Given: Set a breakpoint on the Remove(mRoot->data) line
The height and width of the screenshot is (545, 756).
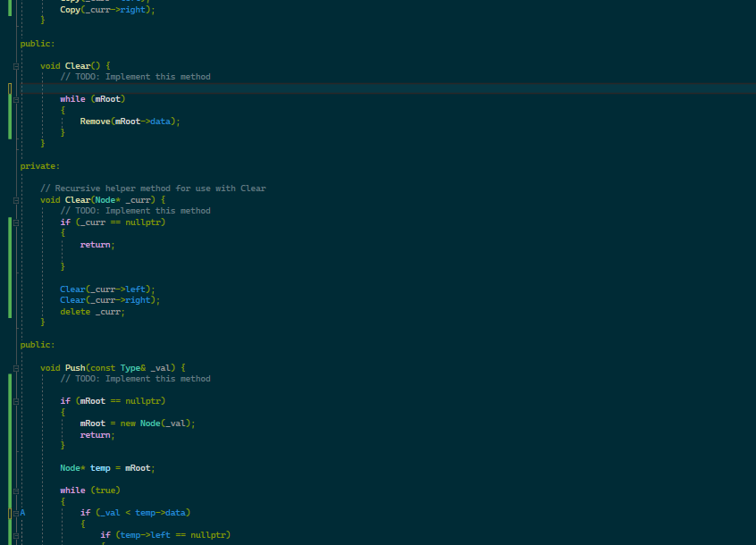Looking at the screenshot, I should 6,121.
